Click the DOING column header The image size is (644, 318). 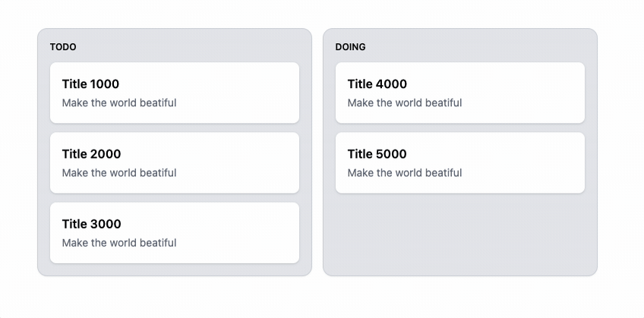tap(350, 47)
